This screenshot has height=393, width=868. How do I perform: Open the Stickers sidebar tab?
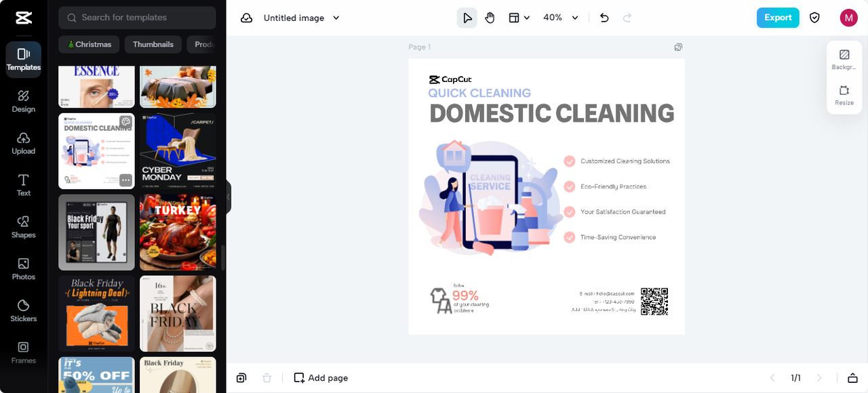[x=23, y=311]
